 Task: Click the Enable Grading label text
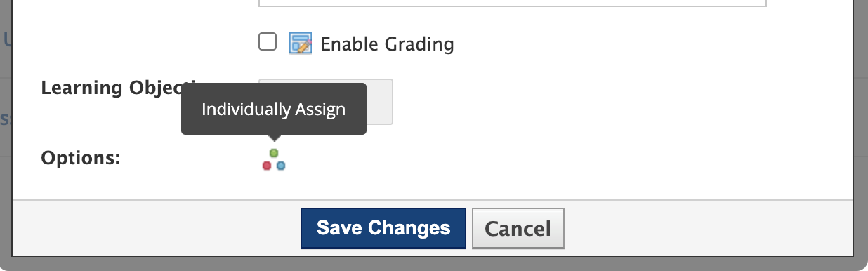pos(387,44)
